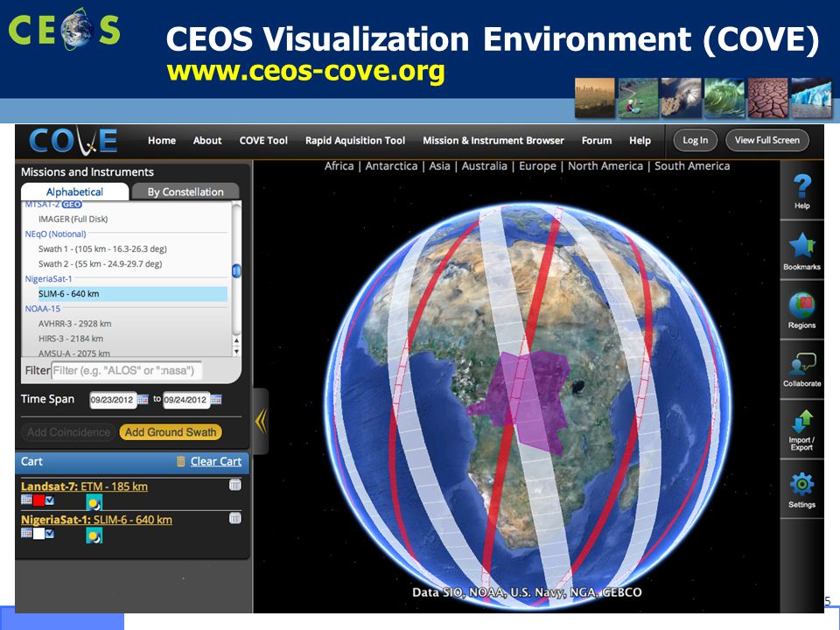
Task: Click the GEO badge next to MTSAT-2
Action: click(72, 205)
